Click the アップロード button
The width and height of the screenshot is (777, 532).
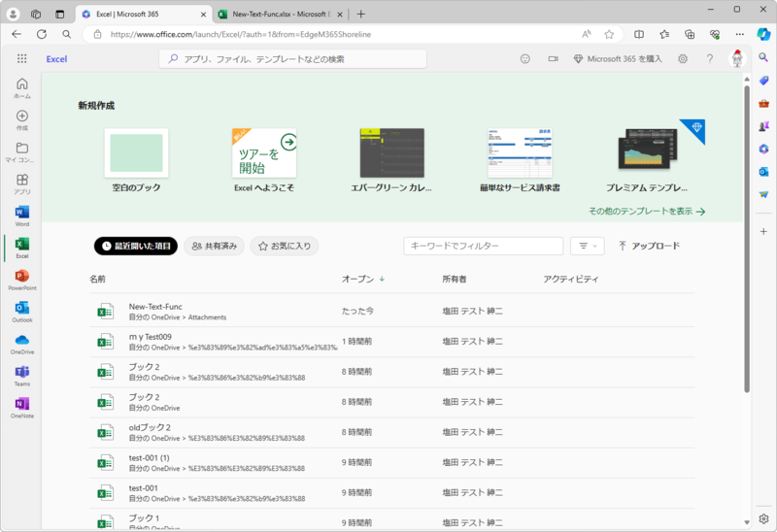[649, 247]
